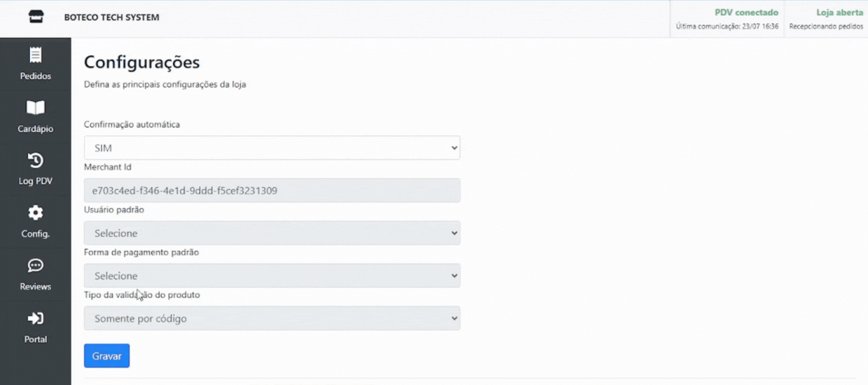868x385 pixels.
Task: Open Log PDV via the history clock icon
Action: click(36, 160)
